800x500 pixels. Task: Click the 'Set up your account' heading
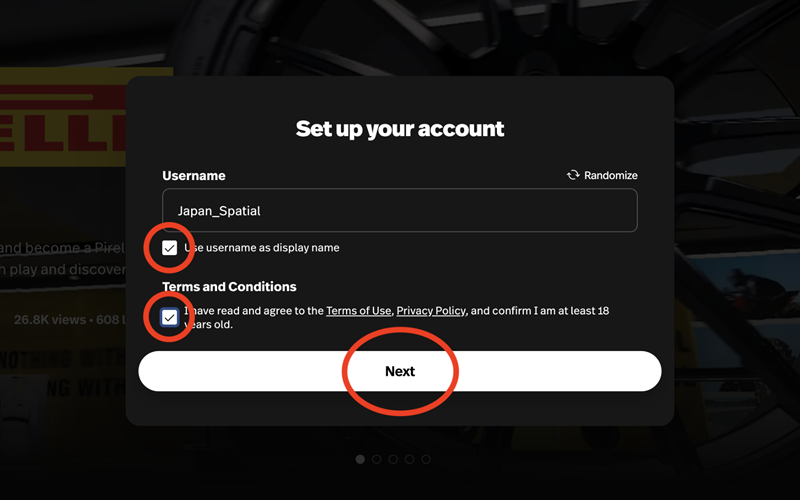400,129
